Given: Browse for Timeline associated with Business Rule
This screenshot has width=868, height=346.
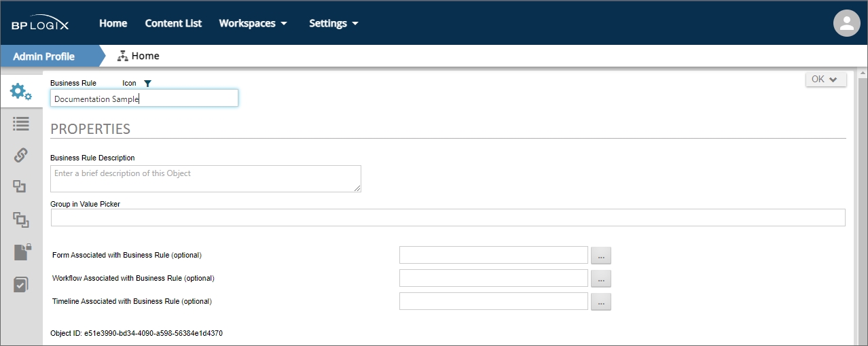Looking at the screenshot, I should 600,302.
